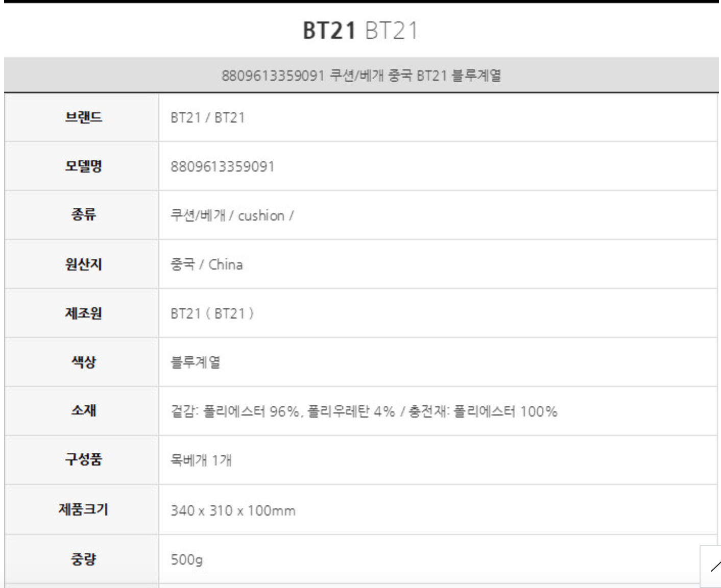Click the polyester material description text

364,411
